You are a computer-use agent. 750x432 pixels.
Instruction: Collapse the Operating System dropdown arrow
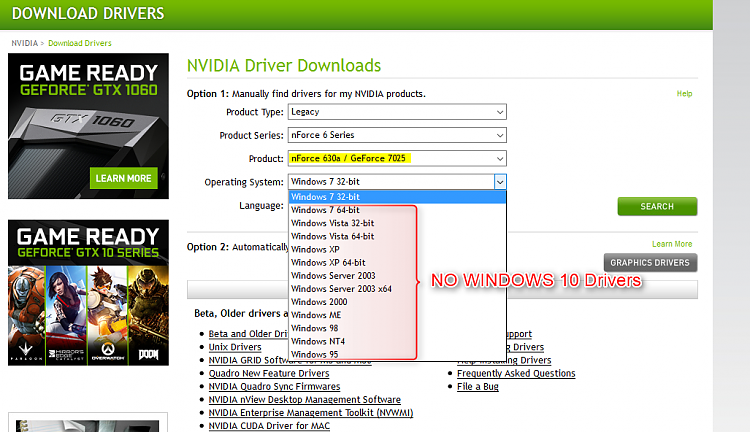[500, 182]
